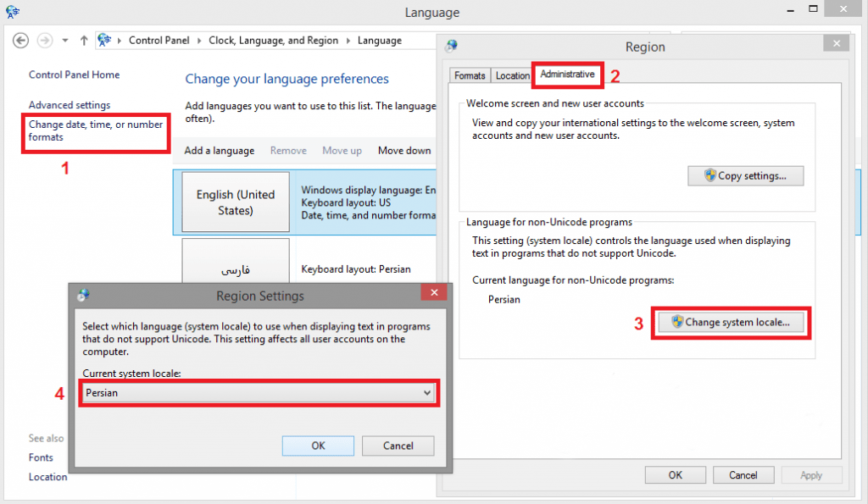This screenshot has width=868, height=504.
Task: Open Control Panel Home link
Action: point(75,75)
